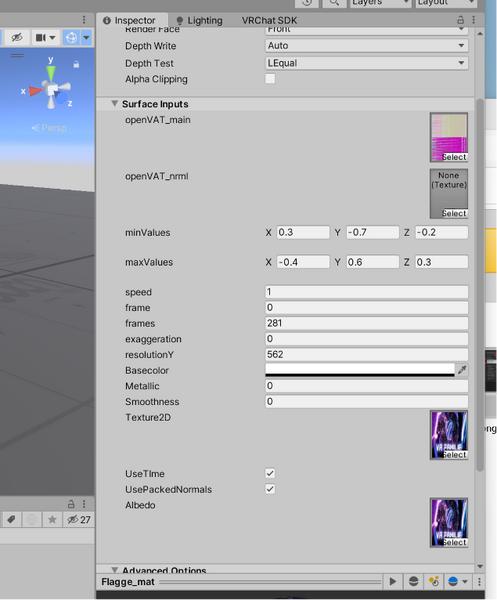Click Select on openVAT_main texture

[x=454, y=157]
